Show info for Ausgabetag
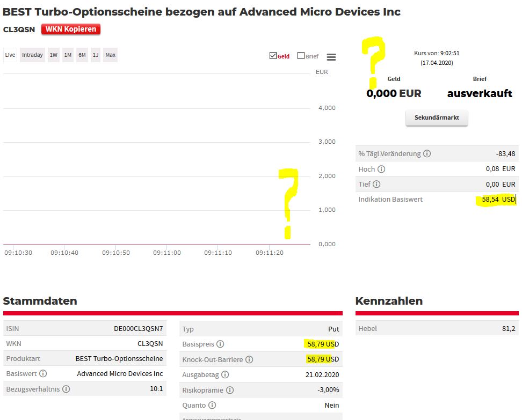 click(225, 375)
